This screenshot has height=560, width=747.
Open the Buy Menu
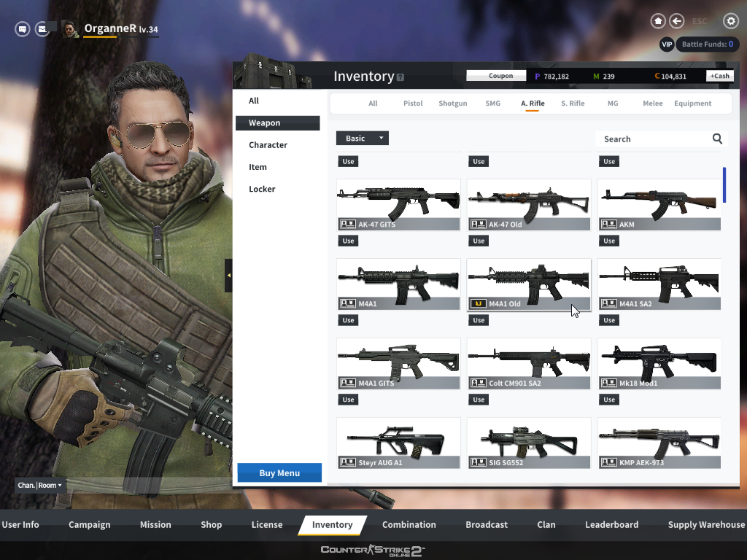coord(279,472)
